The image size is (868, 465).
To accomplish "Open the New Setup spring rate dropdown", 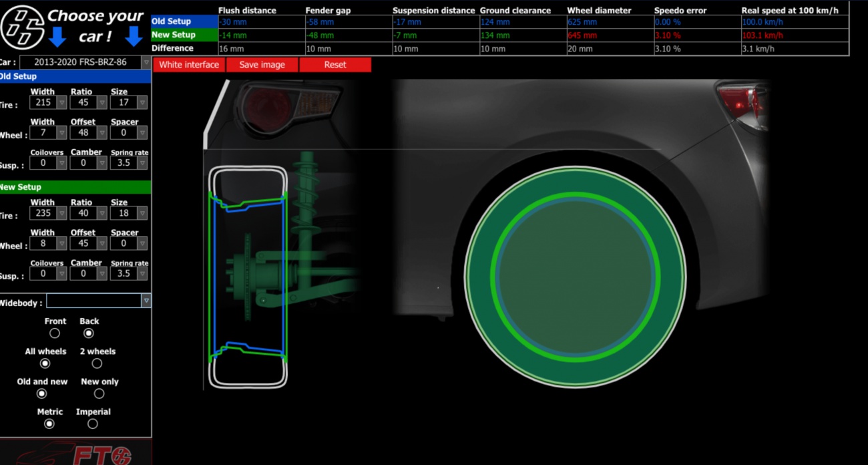I will pos(128,273).
